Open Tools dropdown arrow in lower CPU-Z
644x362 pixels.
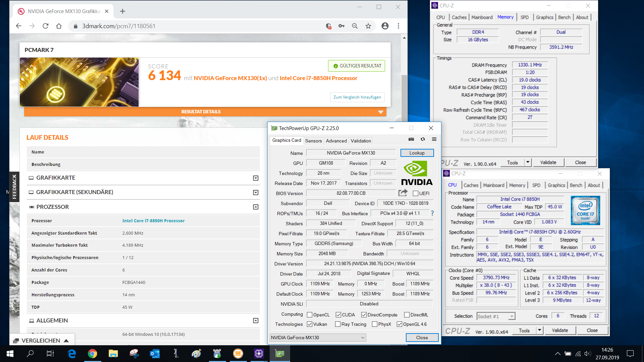click(539, 330)
